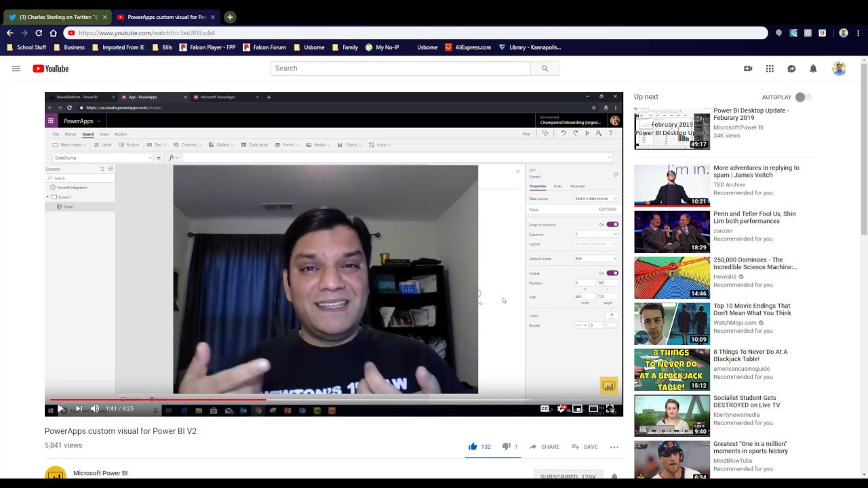Close the Twitter tab
The height and width of the screenshot is (488, 868).
click(x=104, y=17)
